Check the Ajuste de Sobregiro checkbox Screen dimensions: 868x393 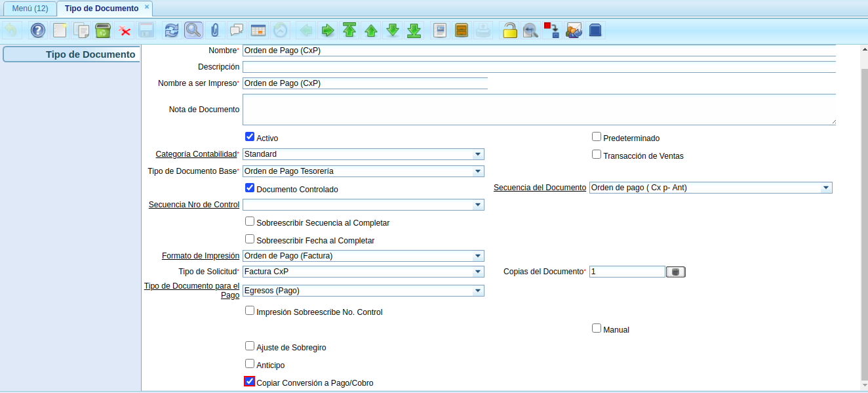click(250, 346)
